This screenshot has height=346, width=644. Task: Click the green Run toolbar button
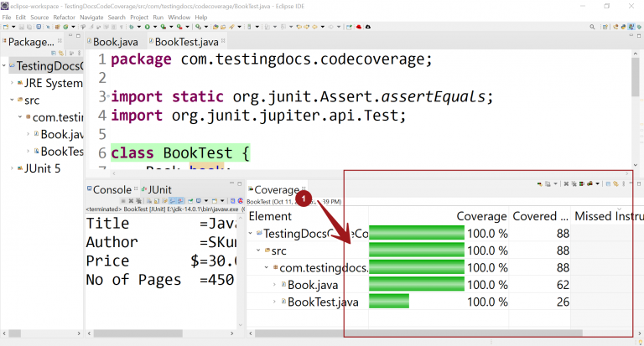click(x=148, y=27)
